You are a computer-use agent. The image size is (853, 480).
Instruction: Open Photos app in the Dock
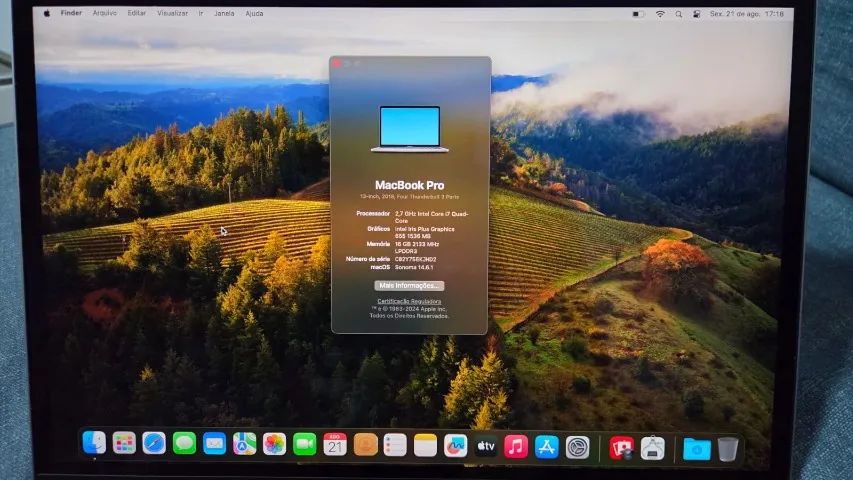[x=275, y=444]
